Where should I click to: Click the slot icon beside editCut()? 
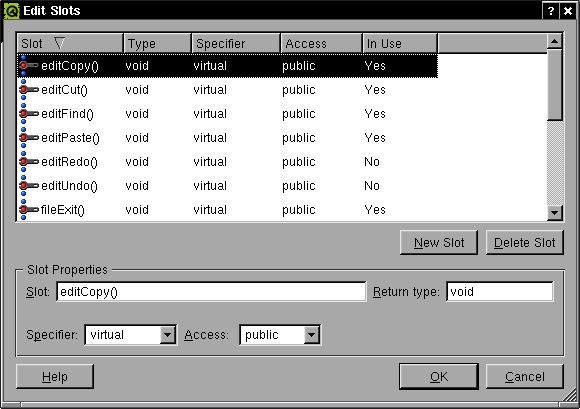[x=29, y=90]
